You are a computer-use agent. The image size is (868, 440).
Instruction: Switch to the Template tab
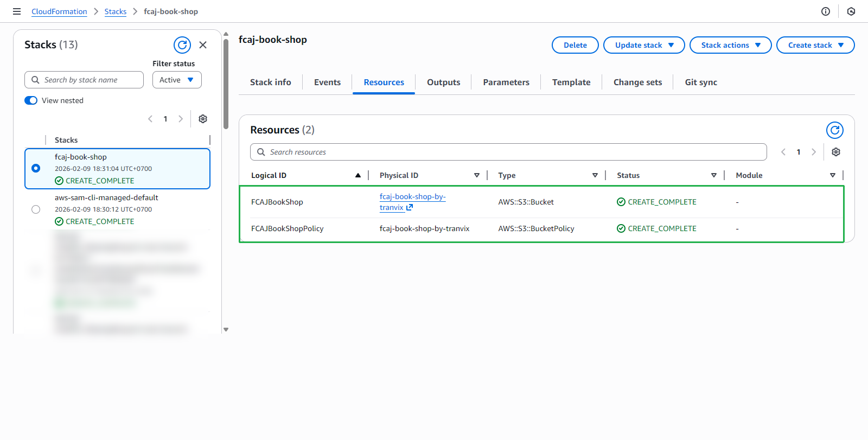point(571,82)
